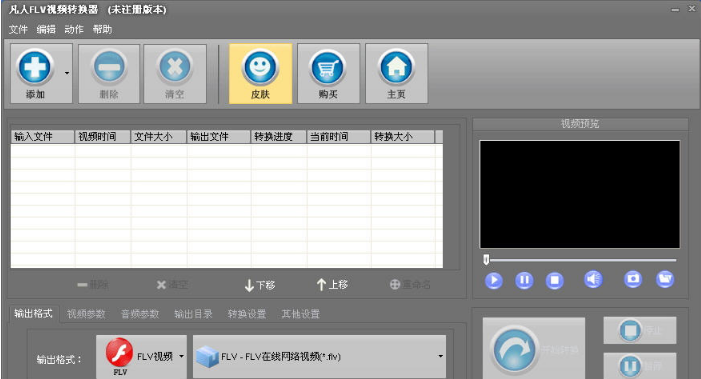Take a snapshot with camera icon
This screenshot has height=379, width=701.
click(633, 279)
